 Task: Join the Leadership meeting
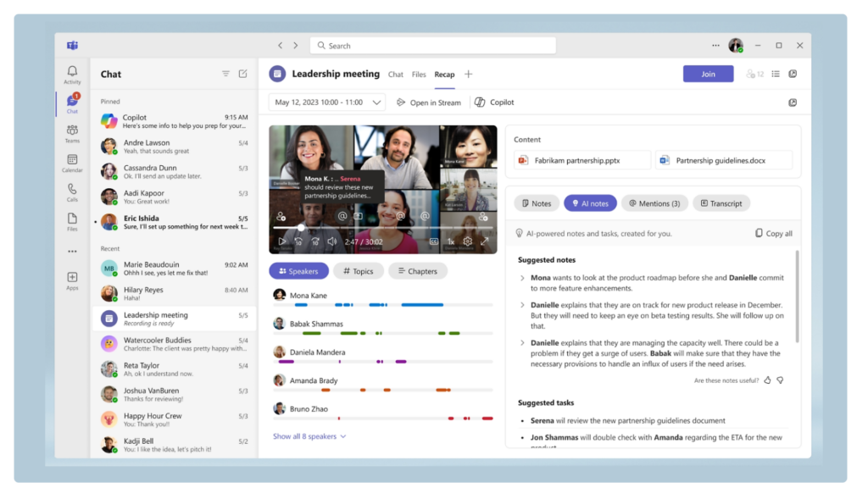[x=708, y=74]
